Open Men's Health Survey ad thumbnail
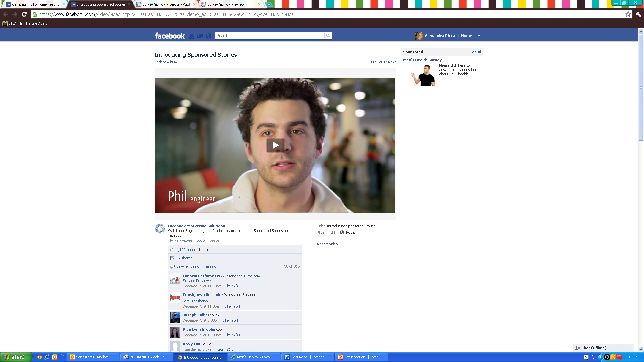 click(423, 75)
